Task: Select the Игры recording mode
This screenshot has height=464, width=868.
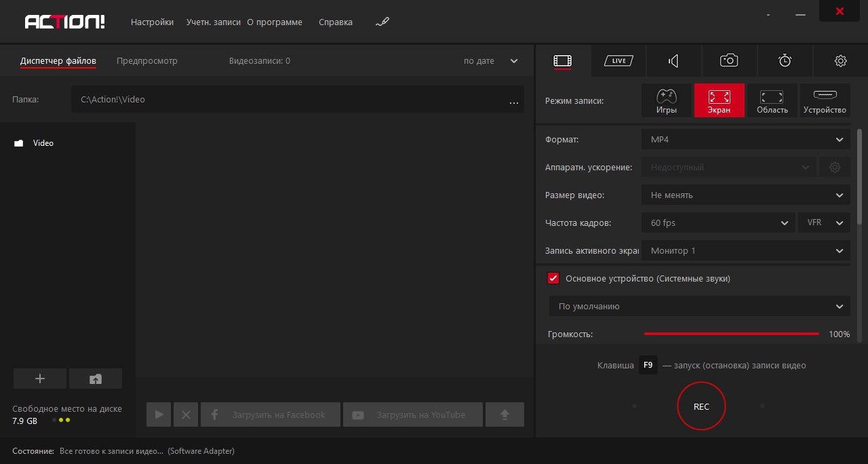Action: click(x=667, y=100)
